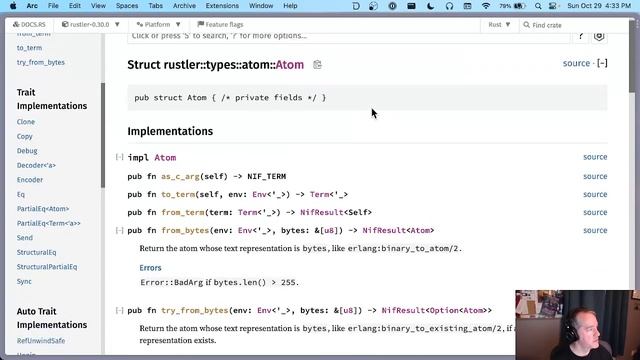Image resolution: width=640 pixels, height=360 pixels.
Task: Open the Platform dropdown
Action: pos(158,24)
